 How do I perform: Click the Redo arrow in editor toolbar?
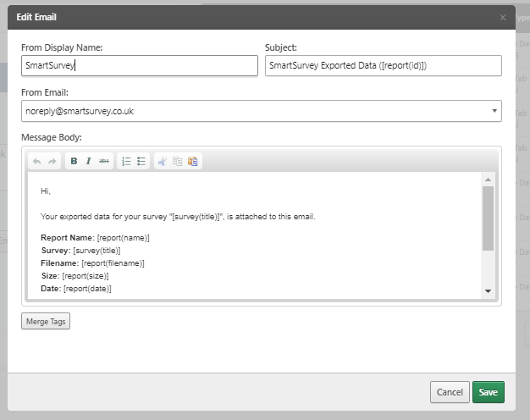52,161
